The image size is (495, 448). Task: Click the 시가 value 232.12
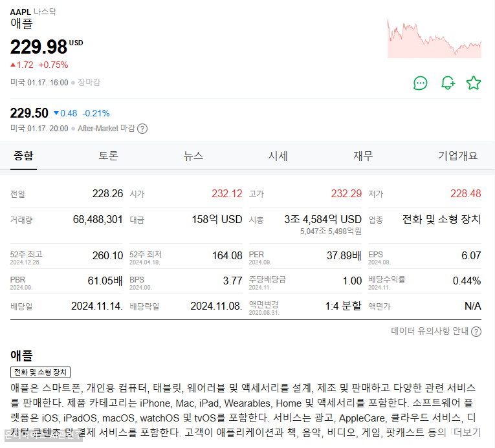(x=227, y=193)
